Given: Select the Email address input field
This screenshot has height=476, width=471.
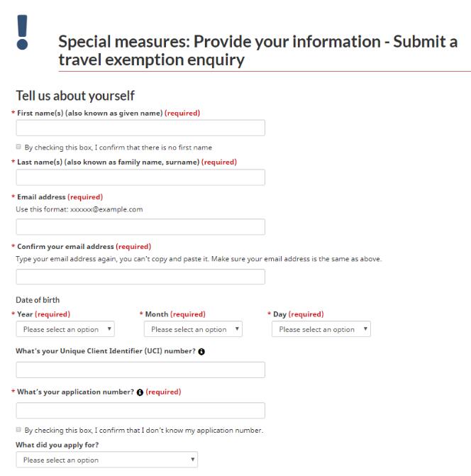Looking at the screenshot, I should 140,227.
